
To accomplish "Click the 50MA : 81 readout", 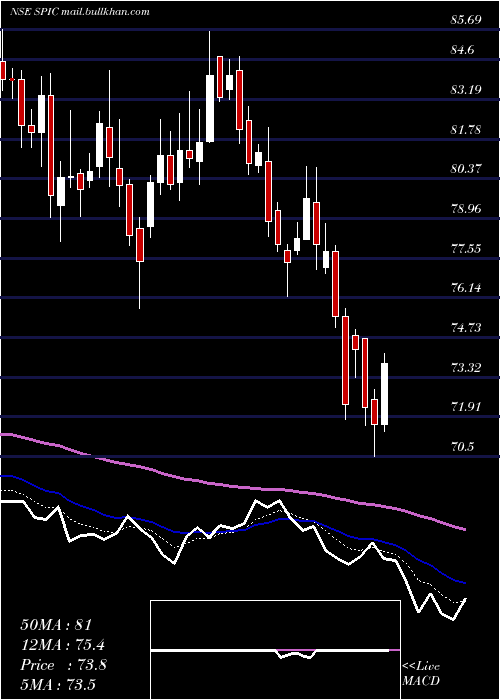I will point(56,625).
